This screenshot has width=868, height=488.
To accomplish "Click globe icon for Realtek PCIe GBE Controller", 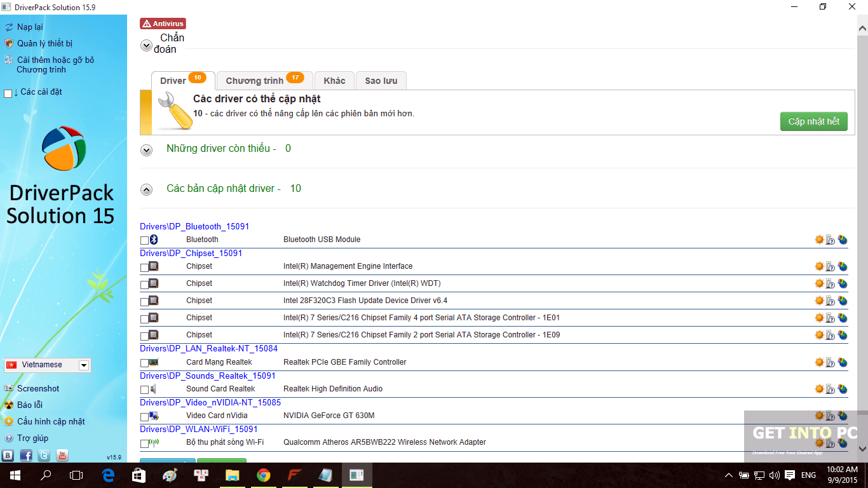I will (843, 362).
